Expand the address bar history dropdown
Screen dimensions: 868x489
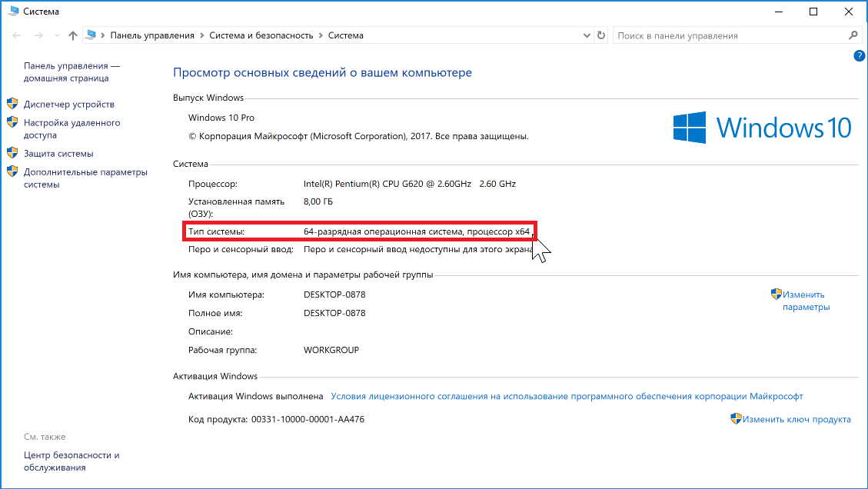586,35
